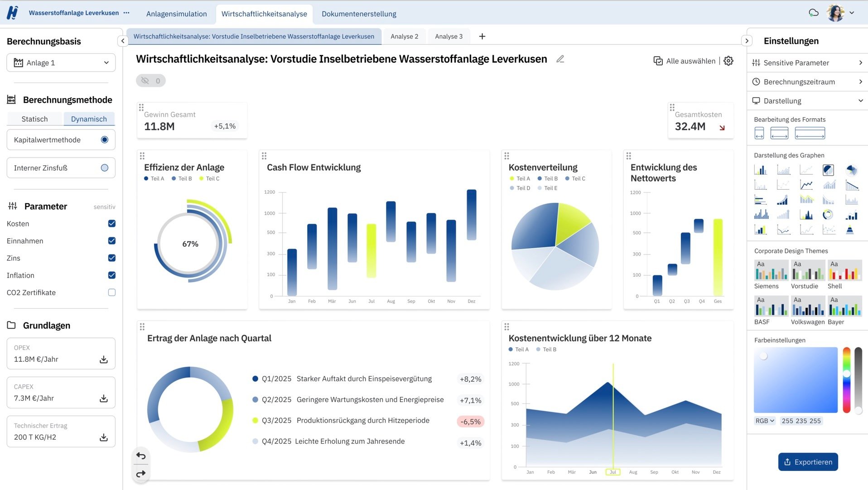Open dashboard settings via the gear icon
This screenshot has height=490, width=868.
[x=728, y=61]
